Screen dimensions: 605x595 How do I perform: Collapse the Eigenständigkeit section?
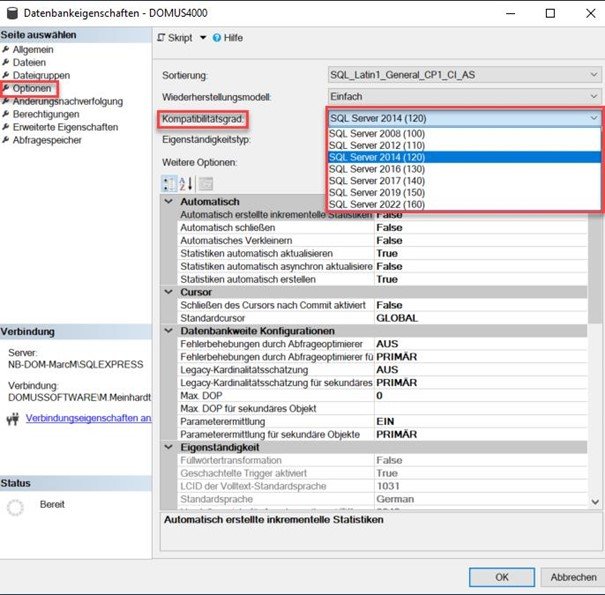pyautogui.click(x=169, y=447)
